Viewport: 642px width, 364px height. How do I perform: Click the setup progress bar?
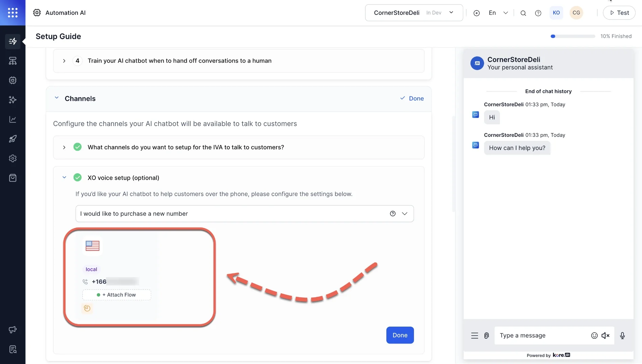[573, 36]
